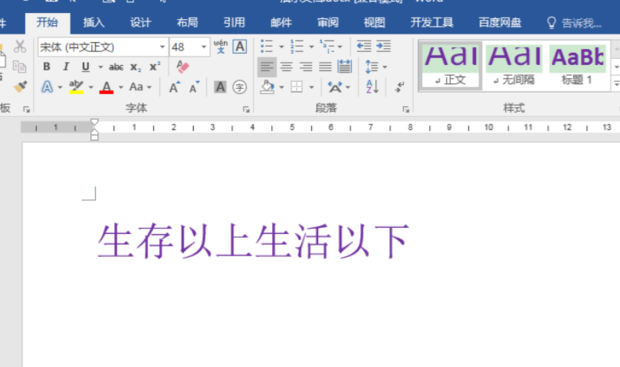Click the phonetic guide wén icon
Screen dimensions: 620x367
coord(221,47)
